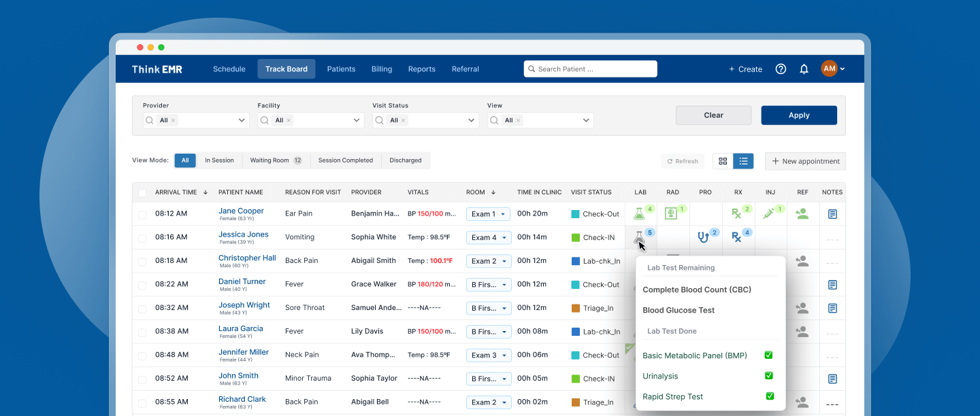The image size is (980, 416).
Task: Open the Provider filter dropdown
Action: pos(195,120)
